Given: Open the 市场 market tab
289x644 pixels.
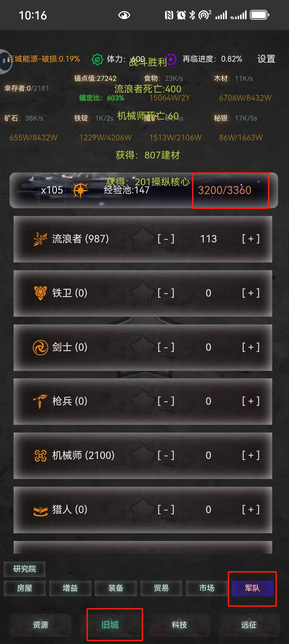Looking at the screenshot, I should coord(207,588).
